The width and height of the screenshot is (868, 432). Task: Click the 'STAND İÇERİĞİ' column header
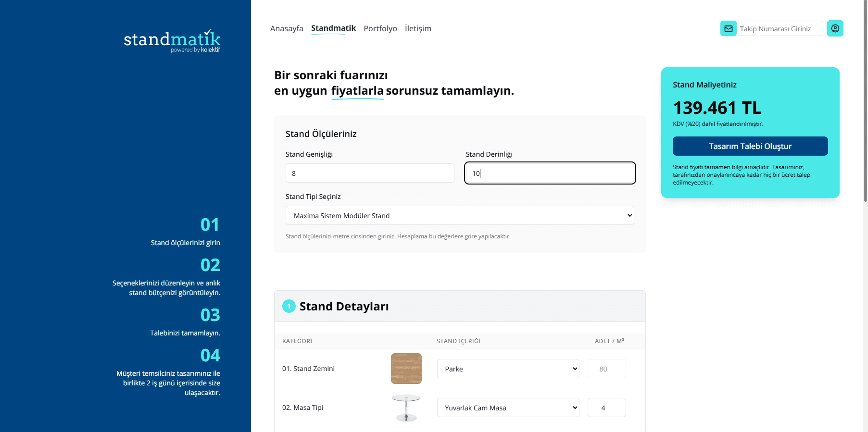coord(458,341)
